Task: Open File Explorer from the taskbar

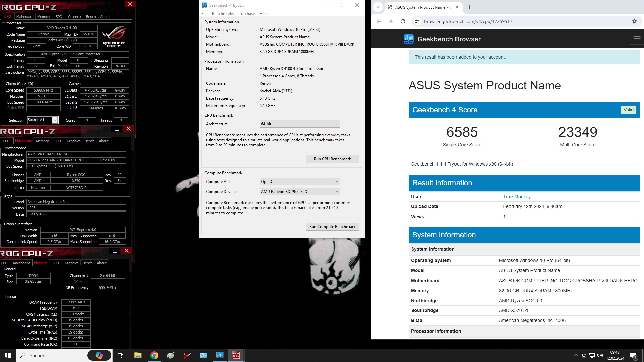Action: pyautogui.click(x=138, y=355)
